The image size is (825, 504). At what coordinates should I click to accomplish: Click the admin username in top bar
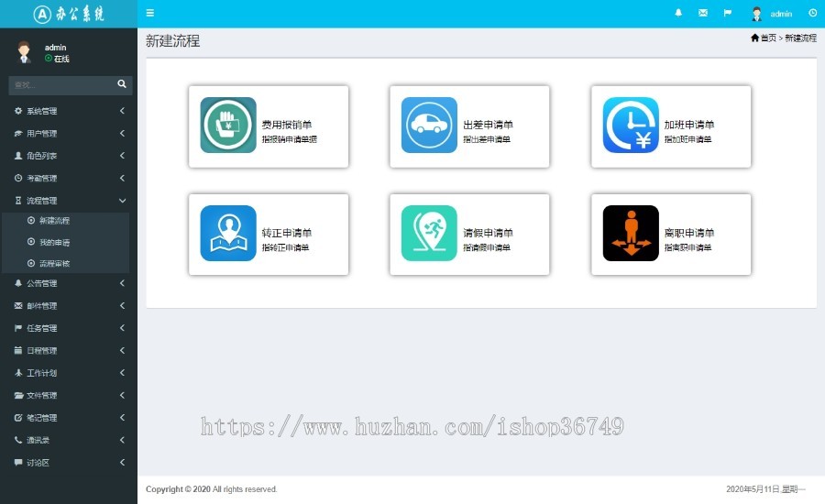(781, 14)
